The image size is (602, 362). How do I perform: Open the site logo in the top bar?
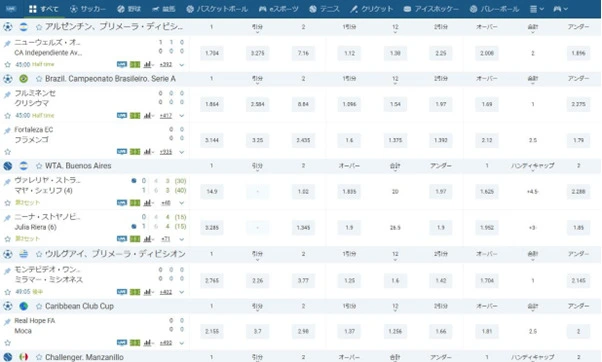[x=11, y=9]
